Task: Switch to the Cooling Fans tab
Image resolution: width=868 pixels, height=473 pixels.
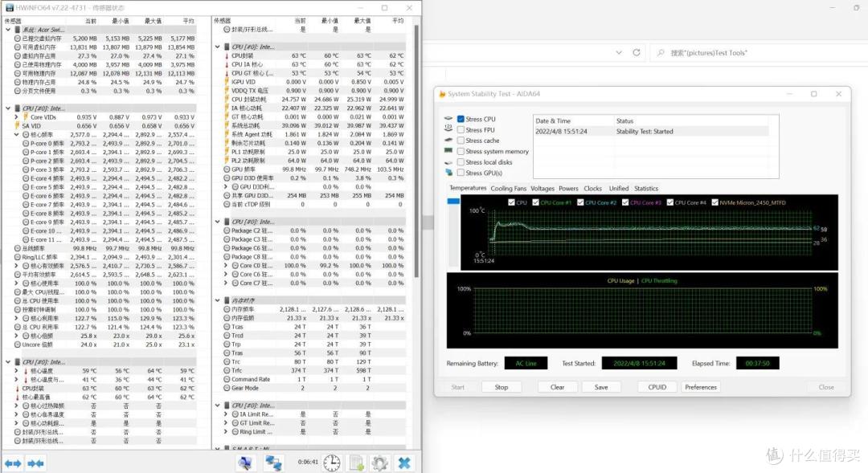Action: 508,189
